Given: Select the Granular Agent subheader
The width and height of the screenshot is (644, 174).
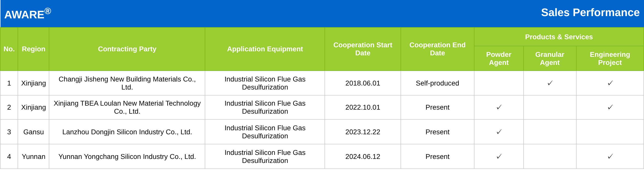Looking at the screenshot, I should coord(550,58).
